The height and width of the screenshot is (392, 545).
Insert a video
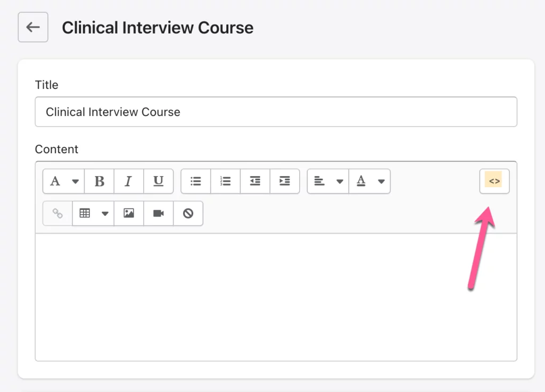click(159, 213)
